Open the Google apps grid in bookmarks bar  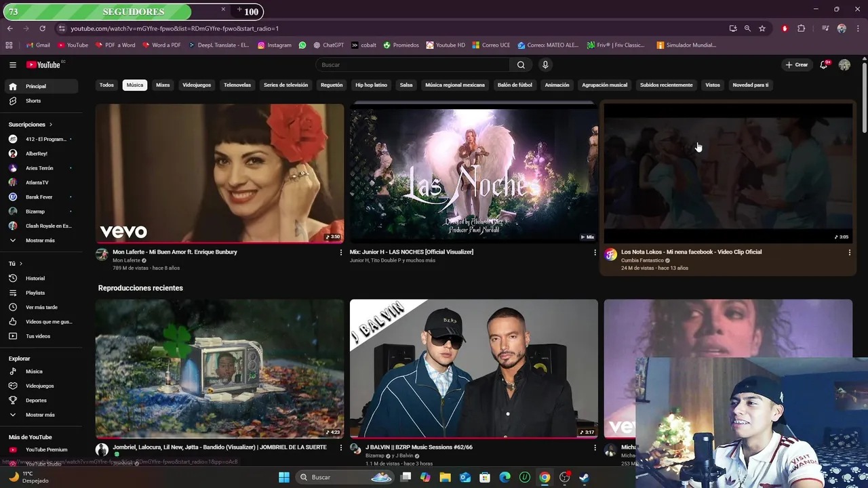click(x=9, y=45)
